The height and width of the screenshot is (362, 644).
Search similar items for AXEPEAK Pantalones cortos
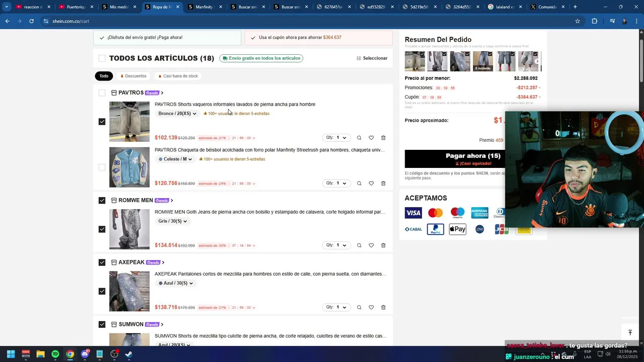click(x=359, y=307)
